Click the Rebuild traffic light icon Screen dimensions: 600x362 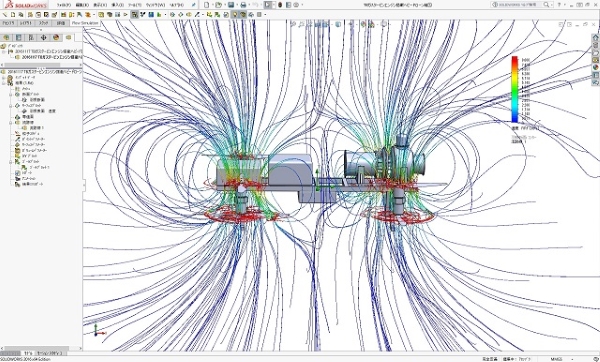pyautogui.click(x=280, y=5)
